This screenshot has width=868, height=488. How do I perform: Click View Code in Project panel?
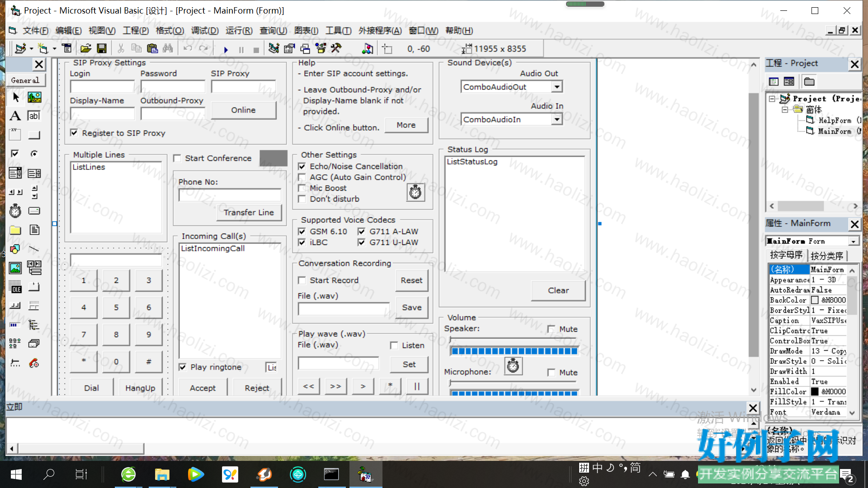774,81
